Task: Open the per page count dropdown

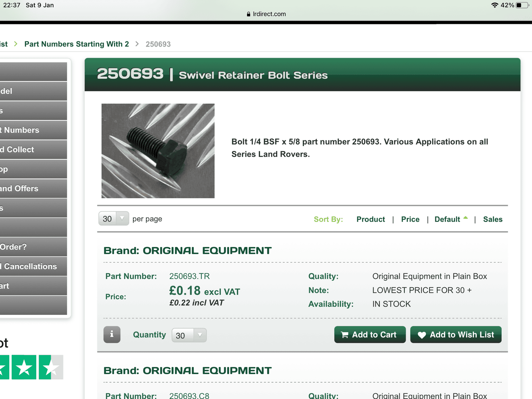Action: [x=114, y=218]
